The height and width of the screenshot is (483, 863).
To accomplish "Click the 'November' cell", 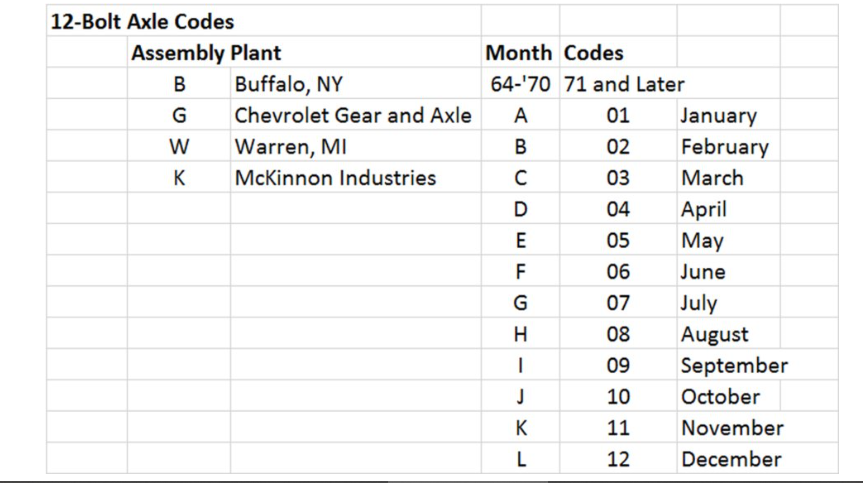I will [732, 428].
